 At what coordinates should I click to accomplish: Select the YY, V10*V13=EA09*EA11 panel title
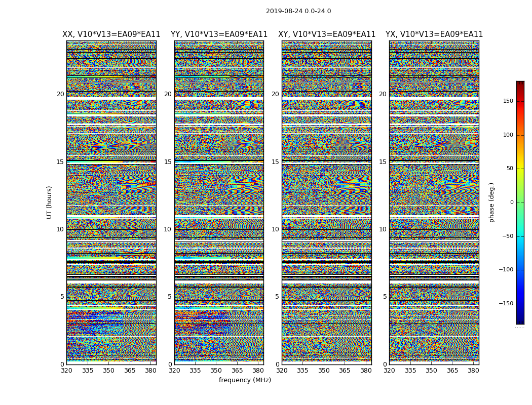tap(219, 34)
